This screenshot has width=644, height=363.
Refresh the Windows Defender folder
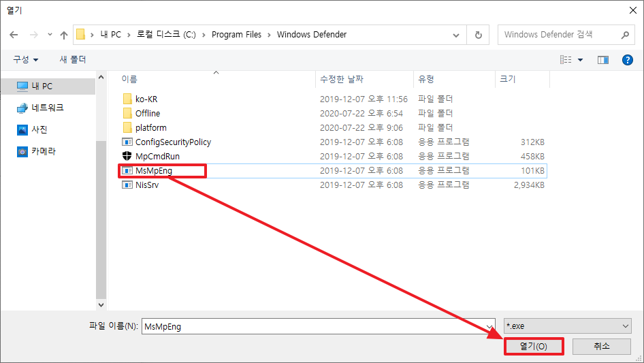(478, 35)
